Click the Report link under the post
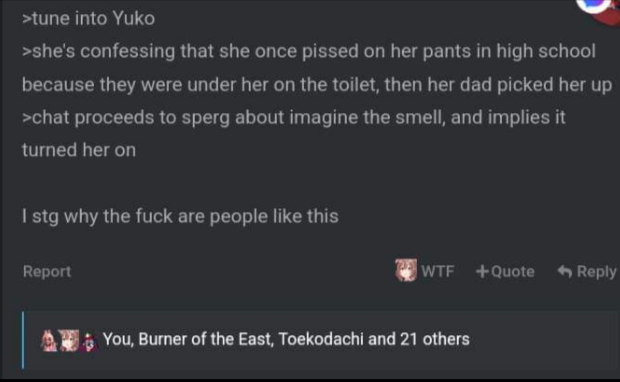 tap(47, 271)
